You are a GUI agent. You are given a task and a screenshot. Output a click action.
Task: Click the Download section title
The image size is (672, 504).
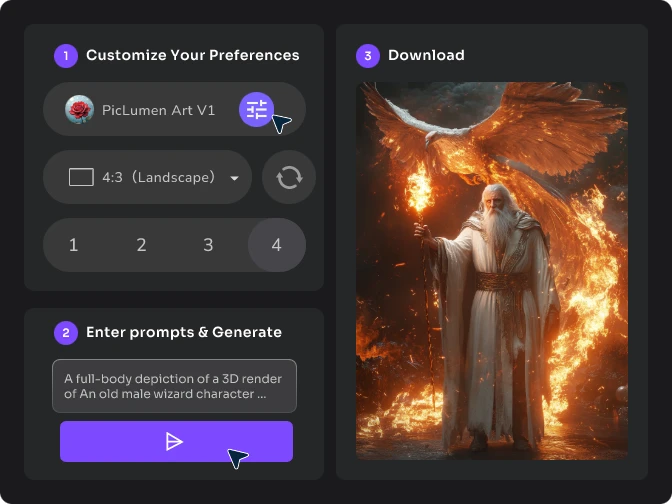pos(426,56)
